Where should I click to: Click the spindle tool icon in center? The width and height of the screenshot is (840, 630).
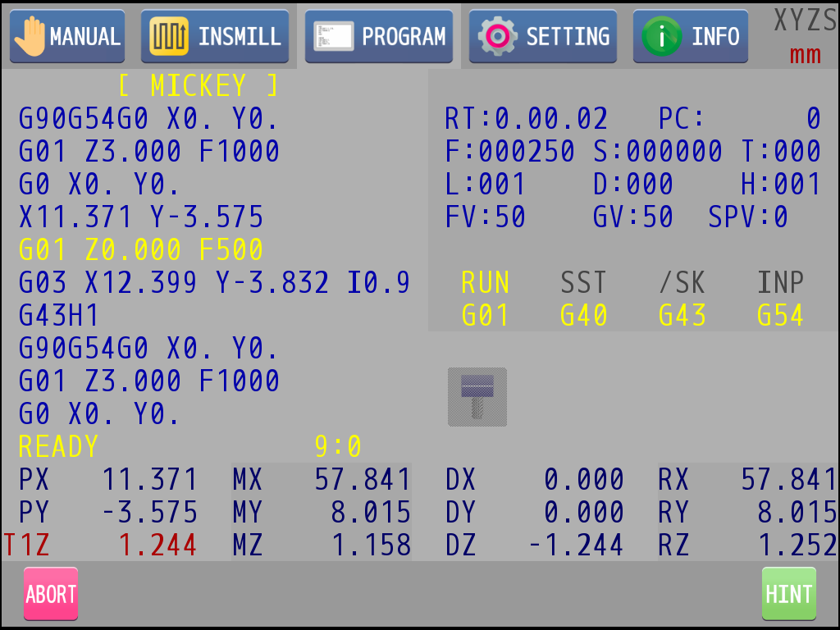click(477, 397)
